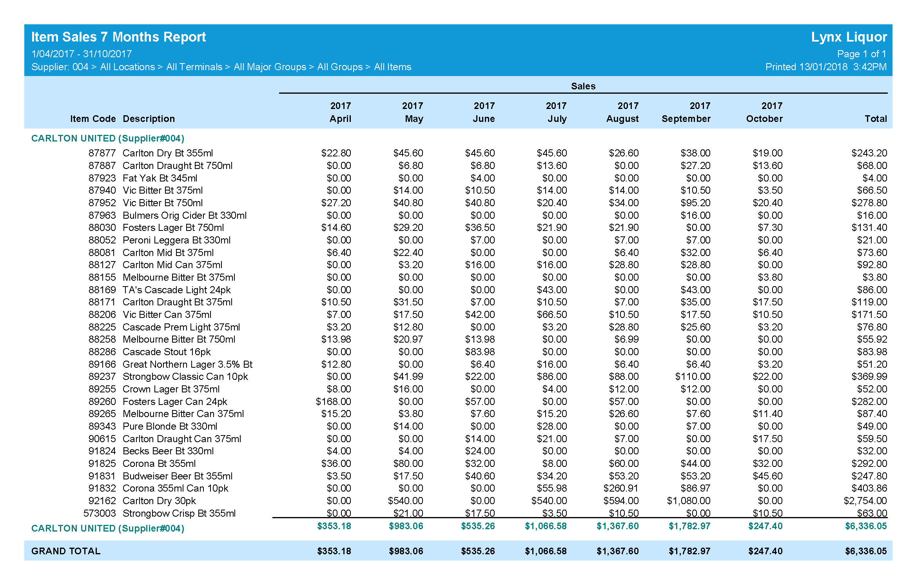Select Strongbow Classic Can 10pk row
Viewport: 916px width, 588px height.
pos(185,376)
